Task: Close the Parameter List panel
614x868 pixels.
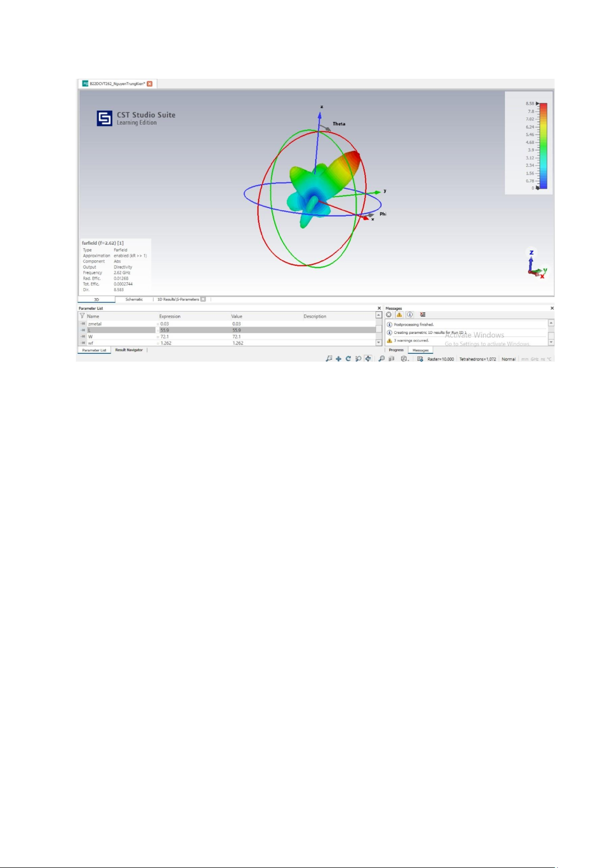Action: pyautogui.click(x=379, y=308)
